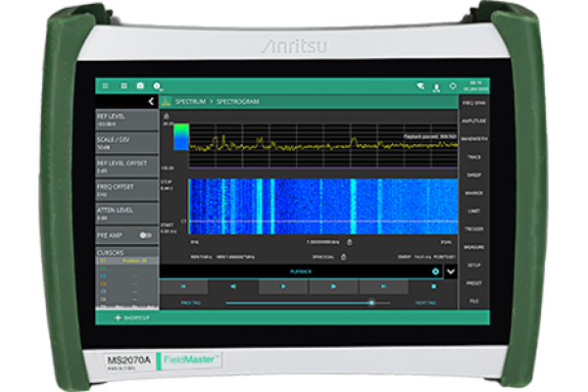Open the TRIGGER menu

click(x=474, y=228)
